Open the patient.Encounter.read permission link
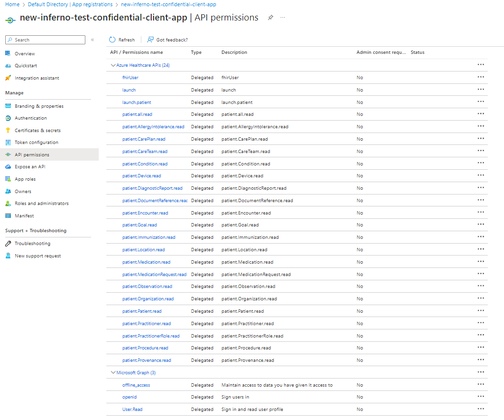The height and width of the screenshot is (420, 504). pos(145,213)
